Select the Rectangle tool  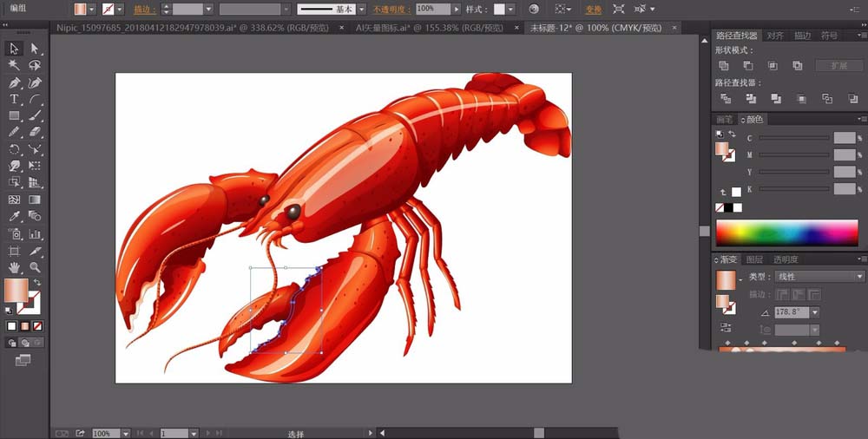(14, 115)
